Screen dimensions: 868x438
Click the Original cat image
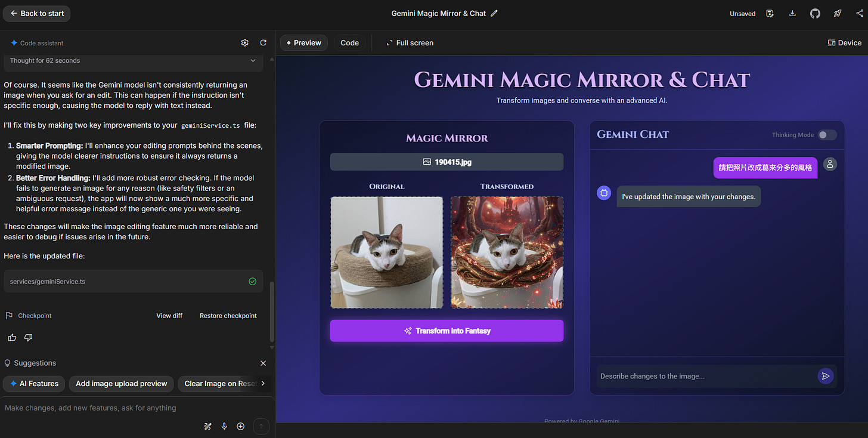tap(387, 252)
